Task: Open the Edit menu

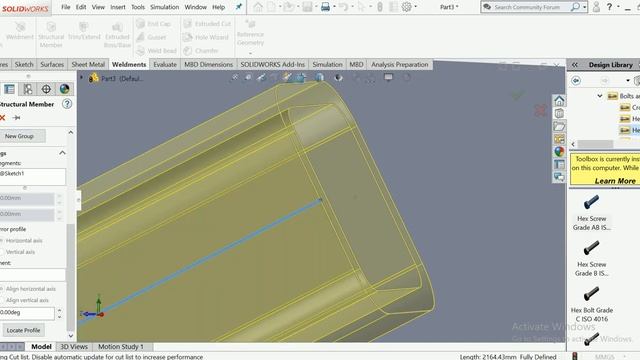Action: coord(81,7)
